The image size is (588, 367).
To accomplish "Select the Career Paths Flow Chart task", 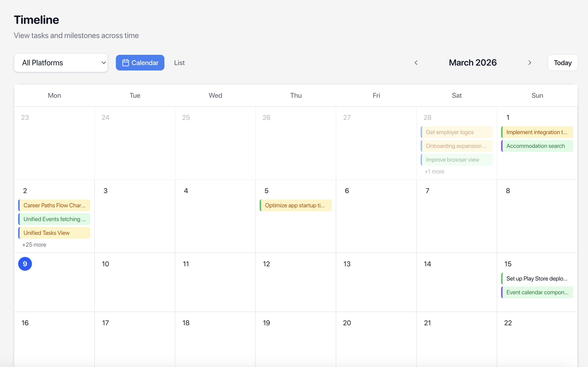I will tap(54, 205).
